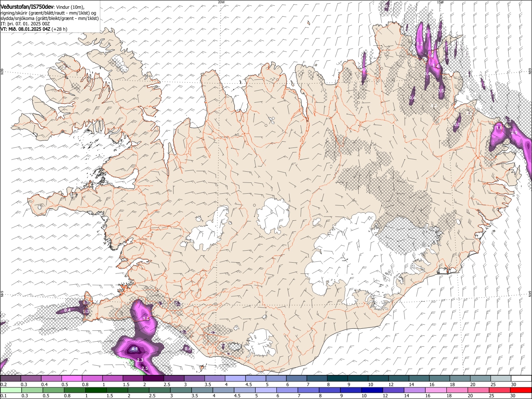Click the white Hofsjökull glacier in central Iceland
The height and width of the screenshot is (399, 532).
[273, 216]
